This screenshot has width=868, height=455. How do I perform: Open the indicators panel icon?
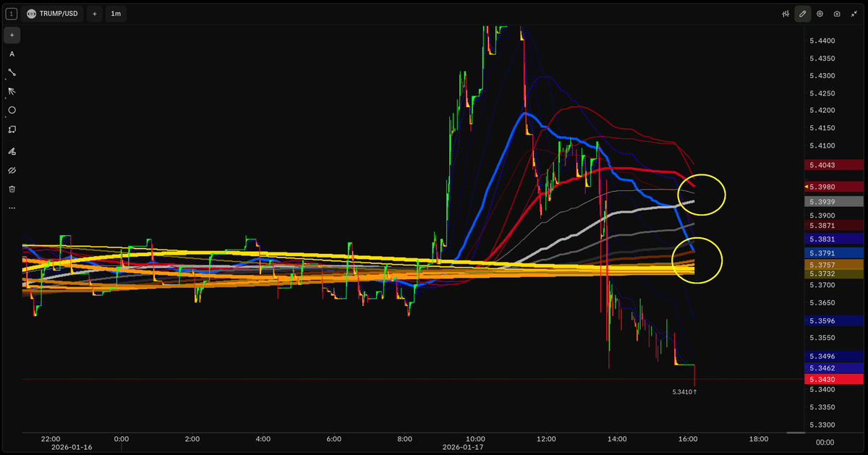coord(786,14)
